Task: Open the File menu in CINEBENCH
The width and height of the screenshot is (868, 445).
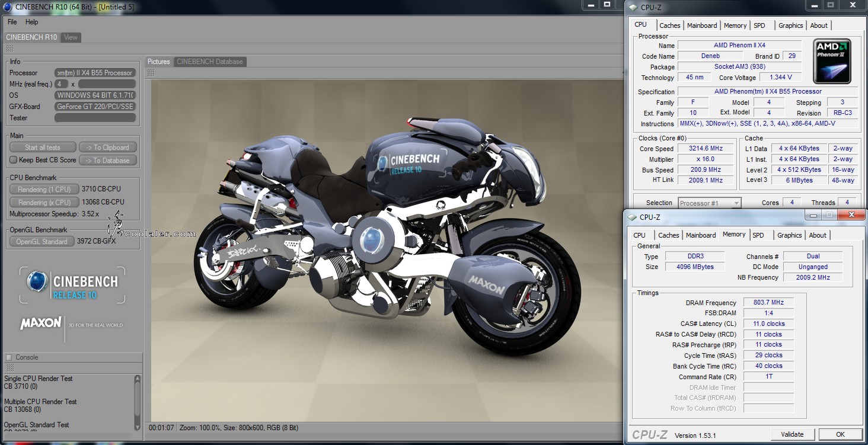Action: pos(12,22)
